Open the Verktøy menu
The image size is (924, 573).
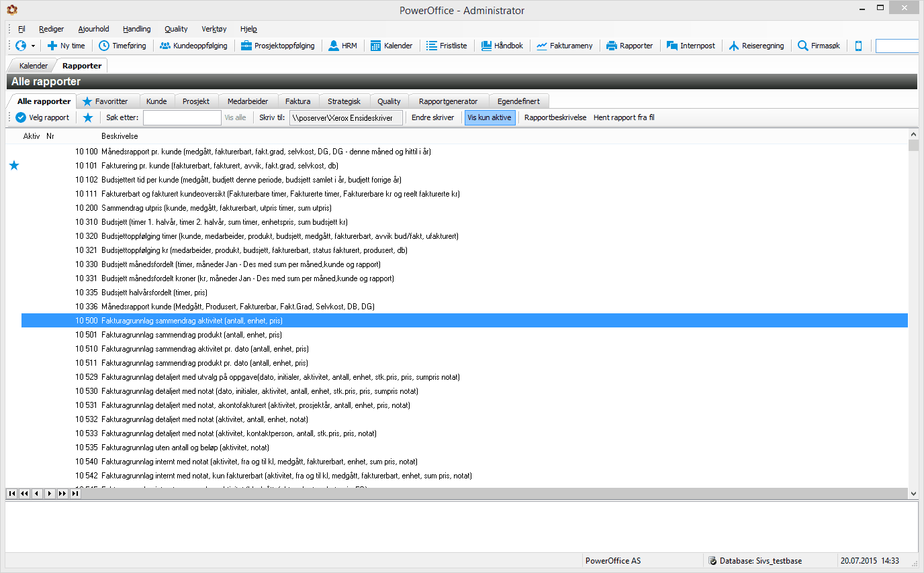click(214, 29)
